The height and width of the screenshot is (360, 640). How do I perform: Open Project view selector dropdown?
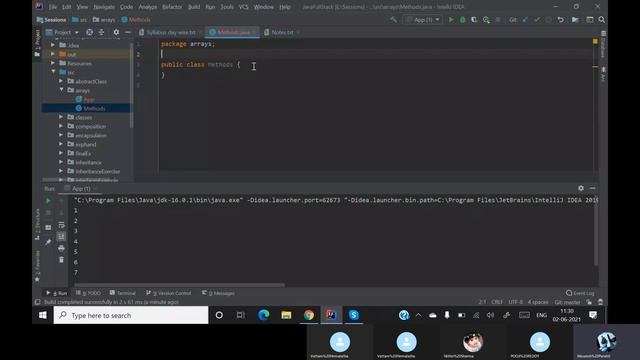(x=62, y=32)
